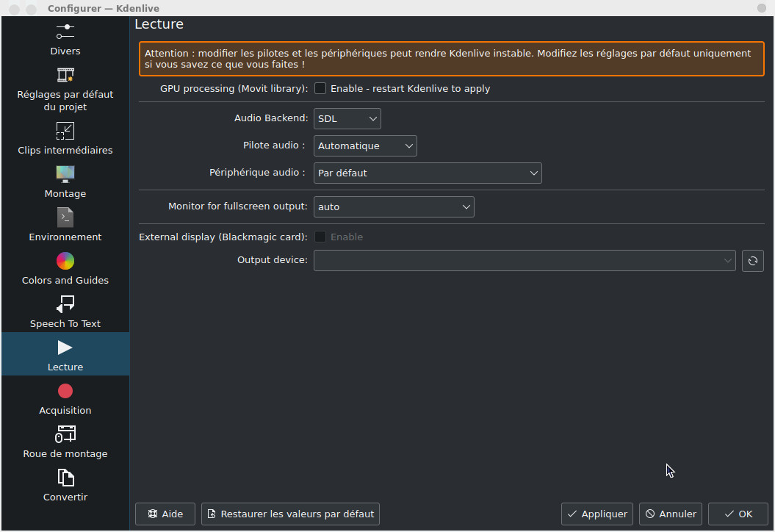Open the Divers settings page icon
The width and height of the screenshot is (775, 532).
65,32
